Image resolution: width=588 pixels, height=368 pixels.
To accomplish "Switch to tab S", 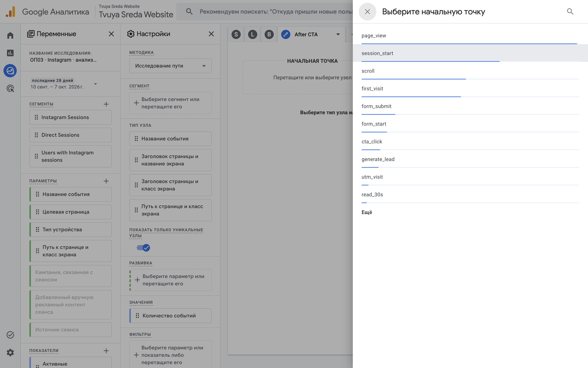I will pos(236,34).
